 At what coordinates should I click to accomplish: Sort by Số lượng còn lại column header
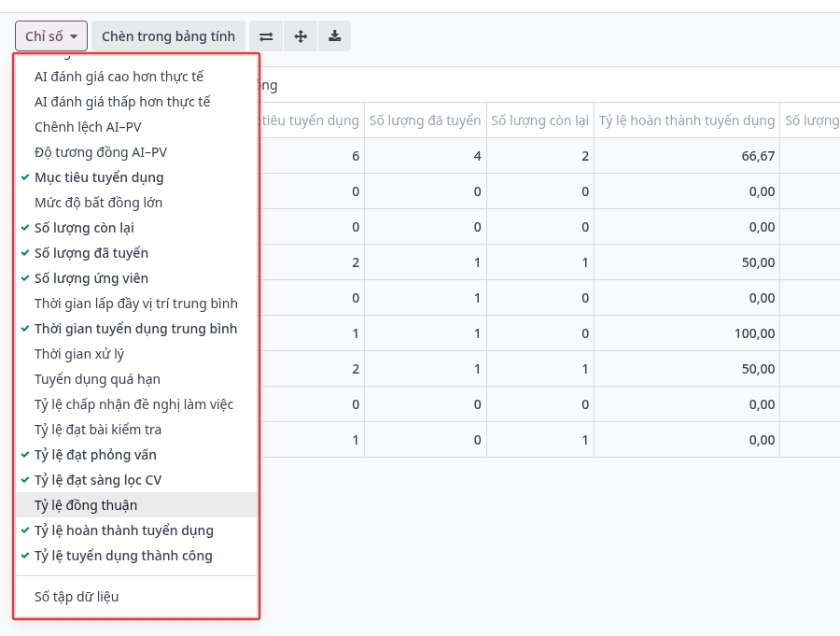coord(540,120)
